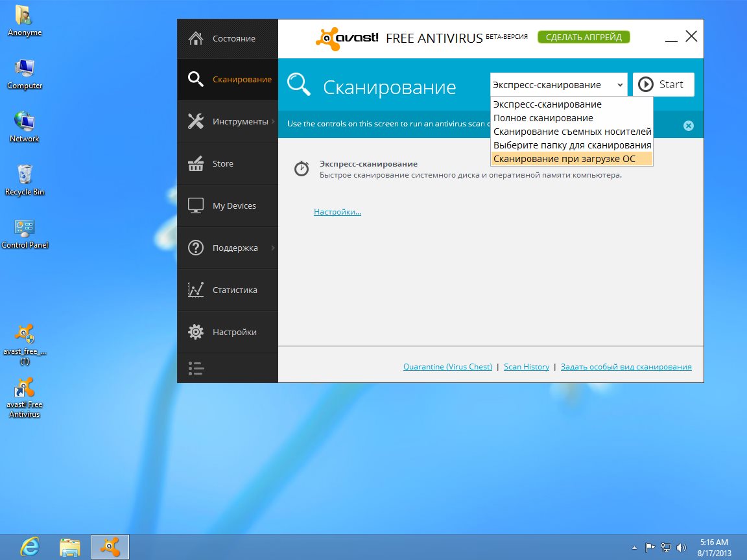Select the avast_free installer desktop icon

point(24,344)
